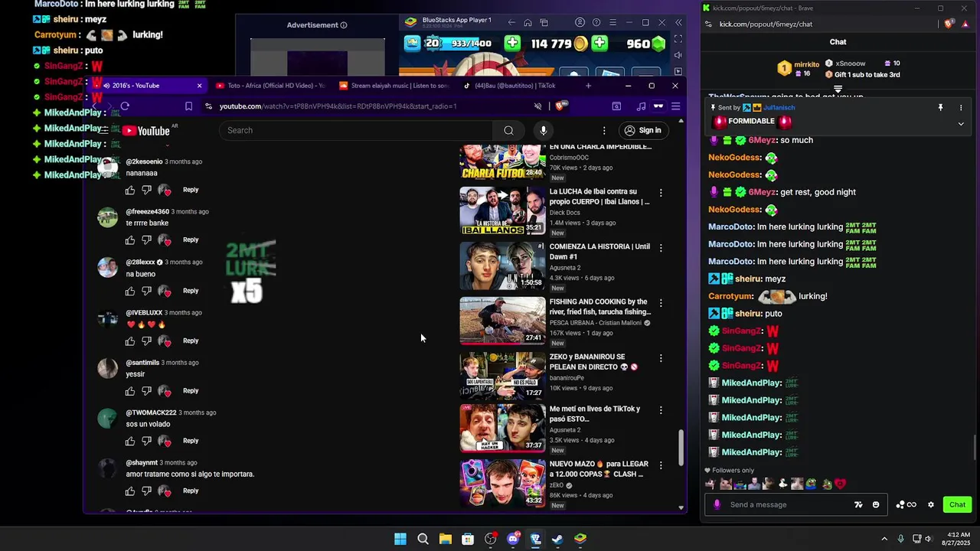Show hidden system tray icons
Viewport: 980px width, 551px height.
click(884, 539)
